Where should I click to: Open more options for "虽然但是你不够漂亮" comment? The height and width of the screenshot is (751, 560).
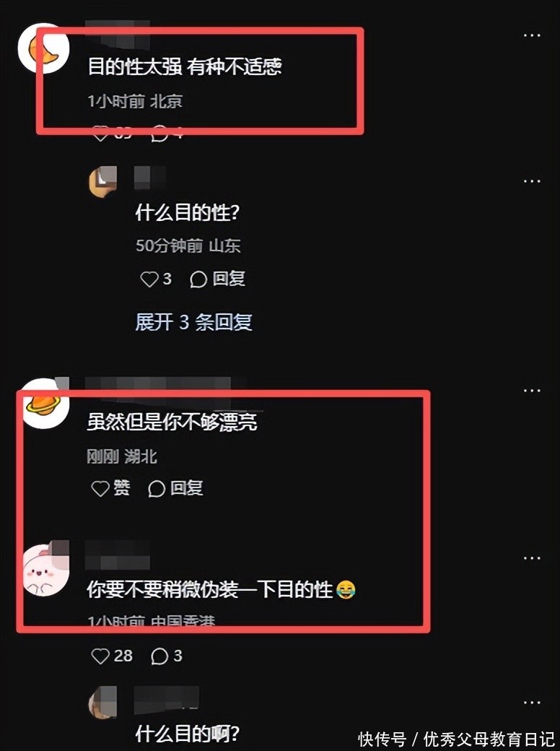(532, 391)
